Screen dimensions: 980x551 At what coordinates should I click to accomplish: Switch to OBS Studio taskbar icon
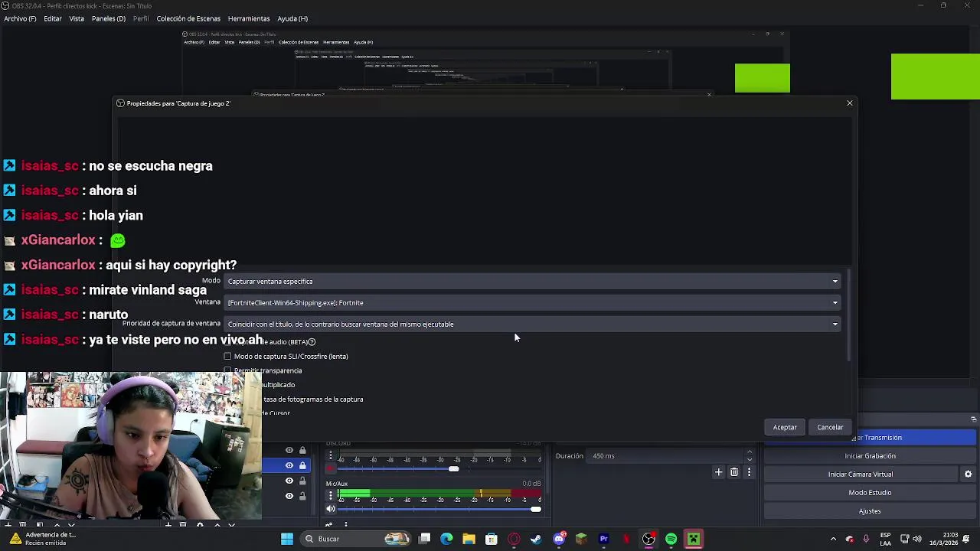(x=648, y=540)
